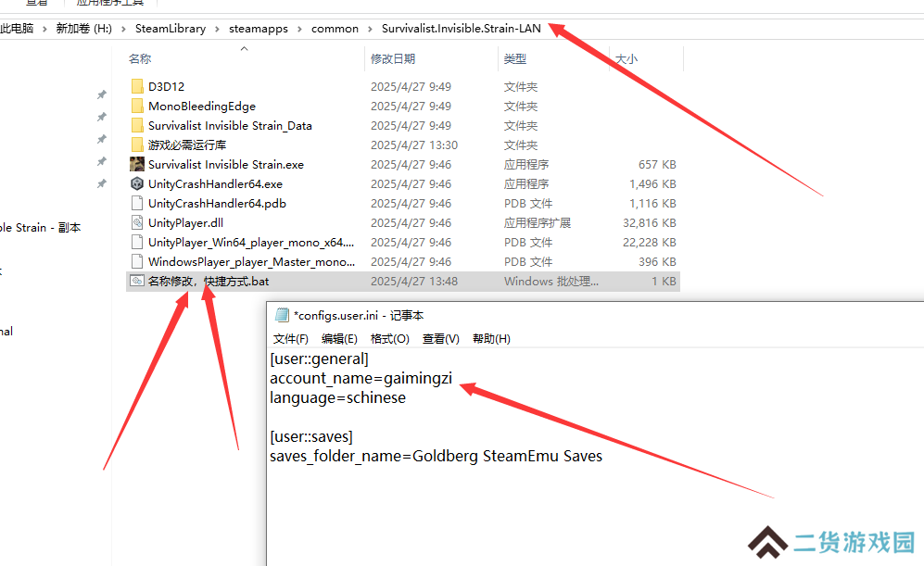Go to common in the breadcrumb path
This screenshot has height=566, width=924.
[x=335, y=29]
